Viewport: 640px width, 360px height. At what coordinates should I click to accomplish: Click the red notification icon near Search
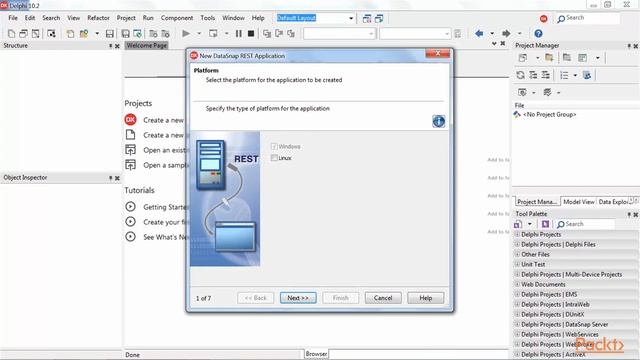(x=543, y=18)
